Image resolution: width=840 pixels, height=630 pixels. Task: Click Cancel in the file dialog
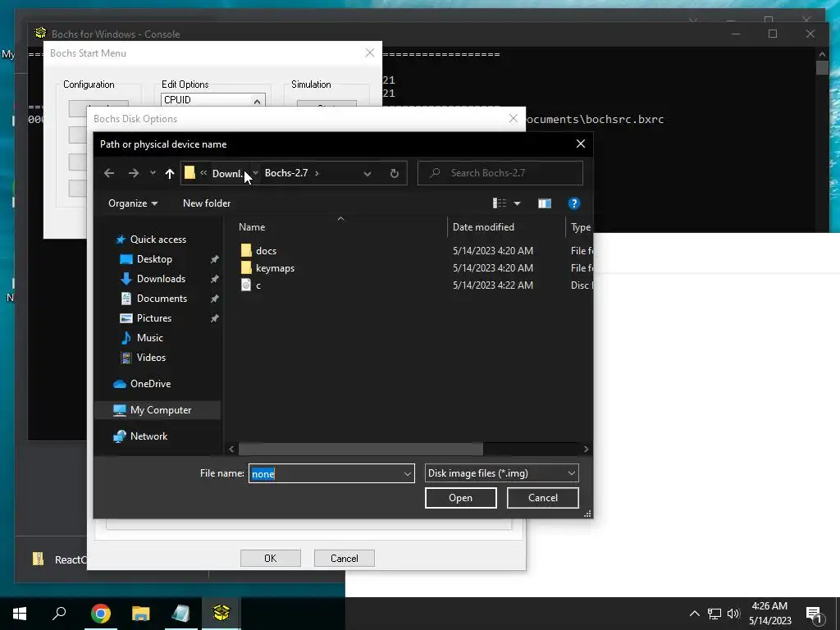(x=543, y=498)
